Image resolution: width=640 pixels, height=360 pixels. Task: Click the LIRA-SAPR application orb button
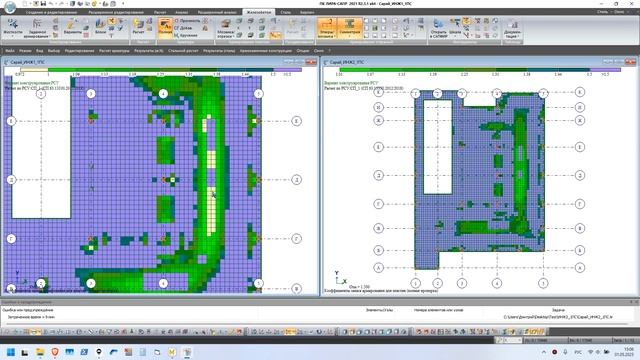(x=10, y=7)
